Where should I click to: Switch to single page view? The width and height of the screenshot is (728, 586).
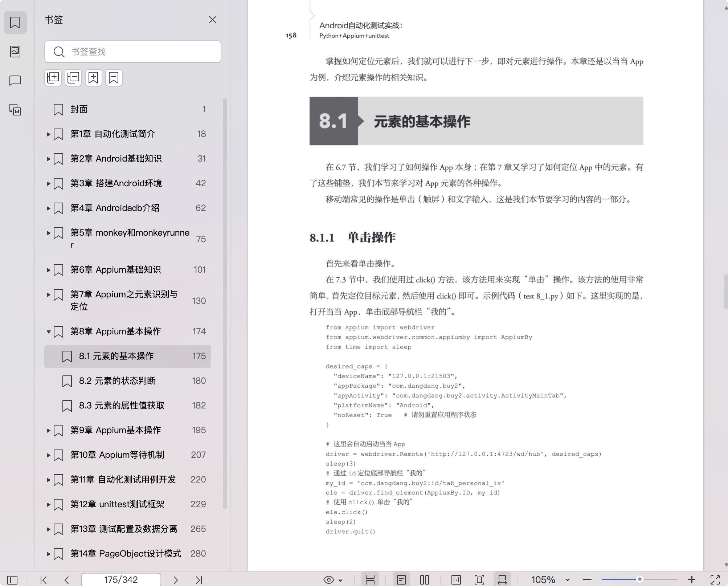point(401,580)
